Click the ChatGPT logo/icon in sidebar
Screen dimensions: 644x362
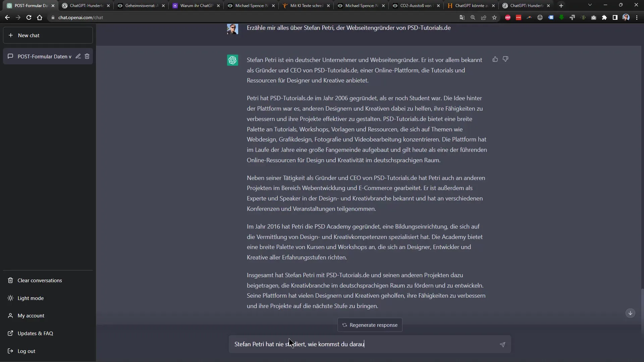[x=233, y=60]
